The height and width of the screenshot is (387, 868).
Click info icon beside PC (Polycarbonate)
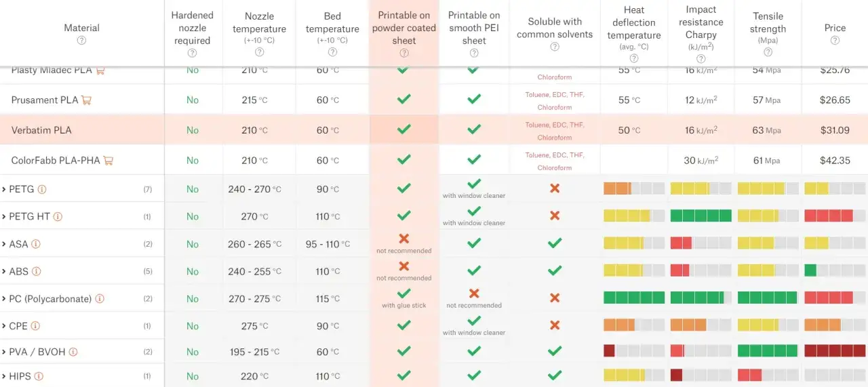[100, 299]
